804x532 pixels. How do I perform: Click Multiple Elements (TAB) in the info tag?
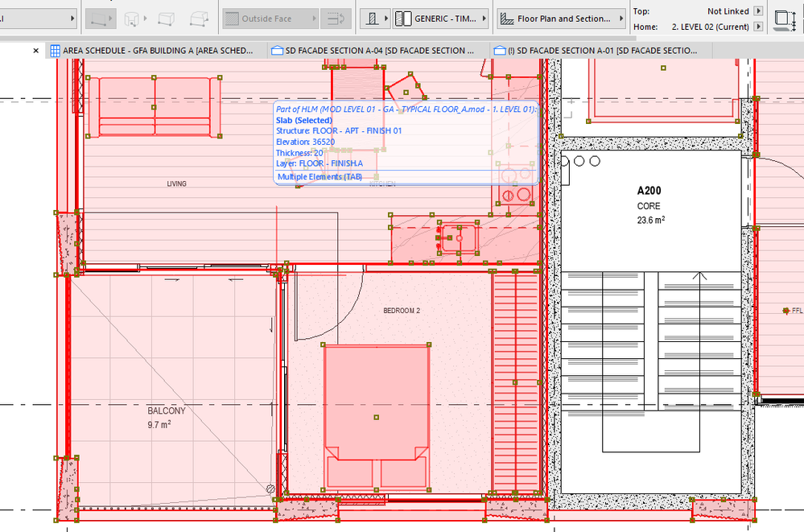320,176
